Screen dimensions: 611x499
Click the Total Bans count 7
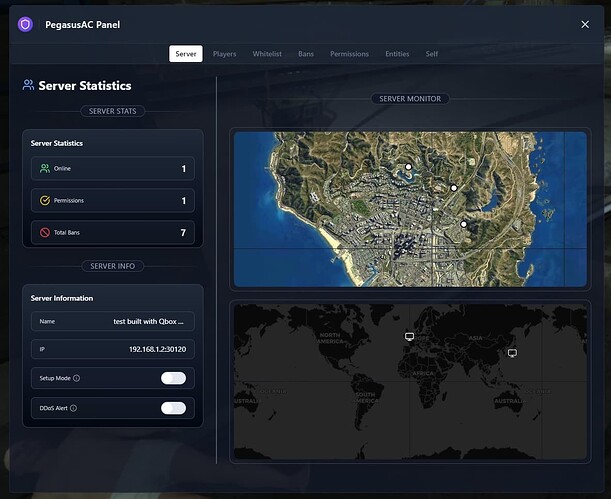click(183, 233)
